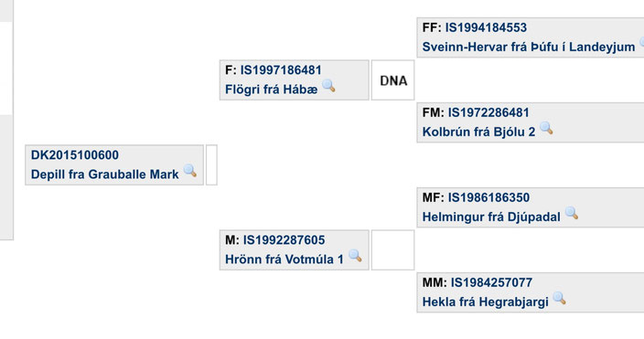This screenshot has width=644, height=339.
Task: Click narrow empty box beside Depill entry
Action: coord(211,164)
